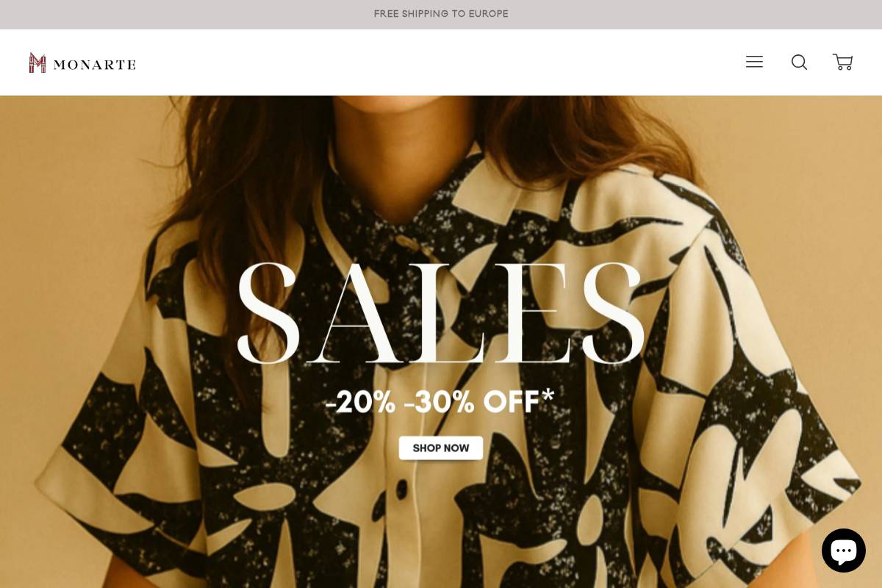Click the large SALES headline

pos(441,312)
